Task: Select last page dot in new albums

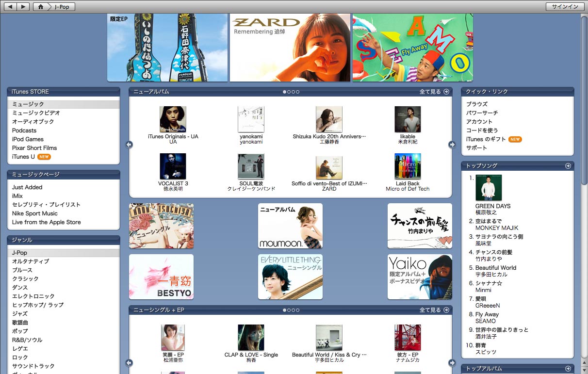Action: [297, 92]
